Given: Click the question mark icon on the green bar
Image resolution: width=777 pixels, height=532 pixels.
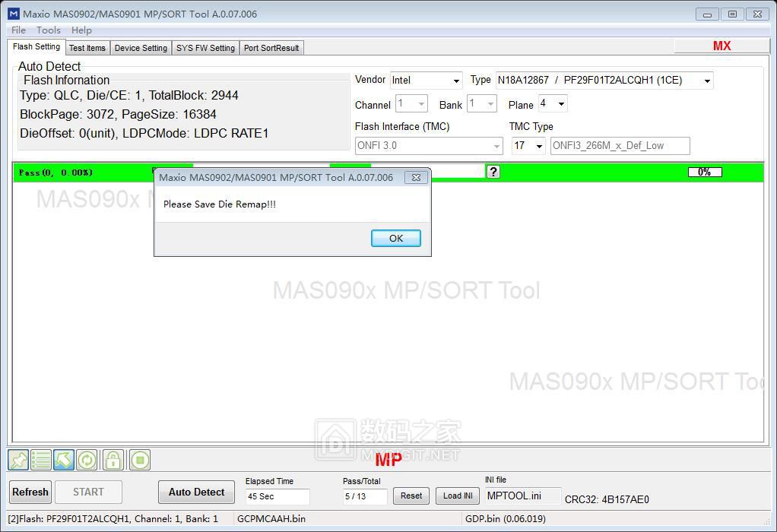Looking at the screenshot, I should pyautogui.click(x=493, y=172).
